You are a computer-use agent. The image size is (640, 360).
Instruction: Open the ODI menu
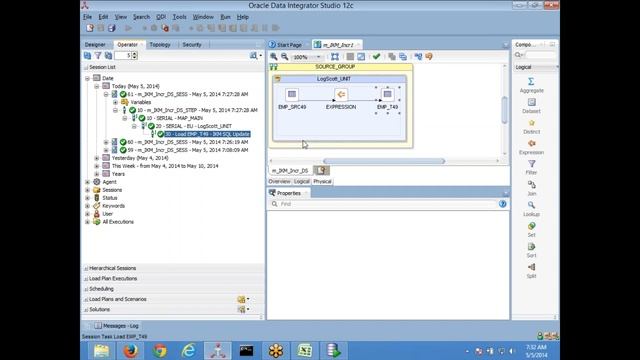pyautogui.click(x=161, y=17)
